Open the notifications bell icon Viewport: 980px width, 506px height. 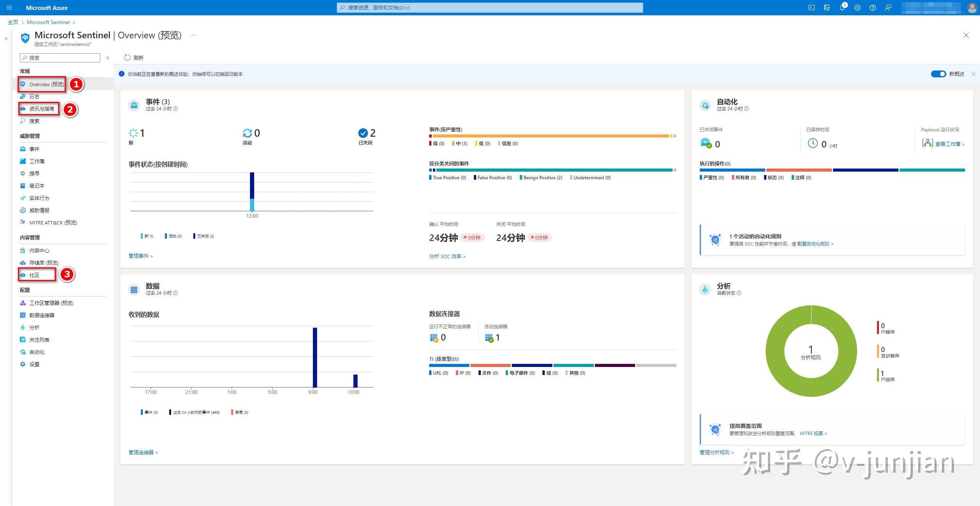pos(842,8)
